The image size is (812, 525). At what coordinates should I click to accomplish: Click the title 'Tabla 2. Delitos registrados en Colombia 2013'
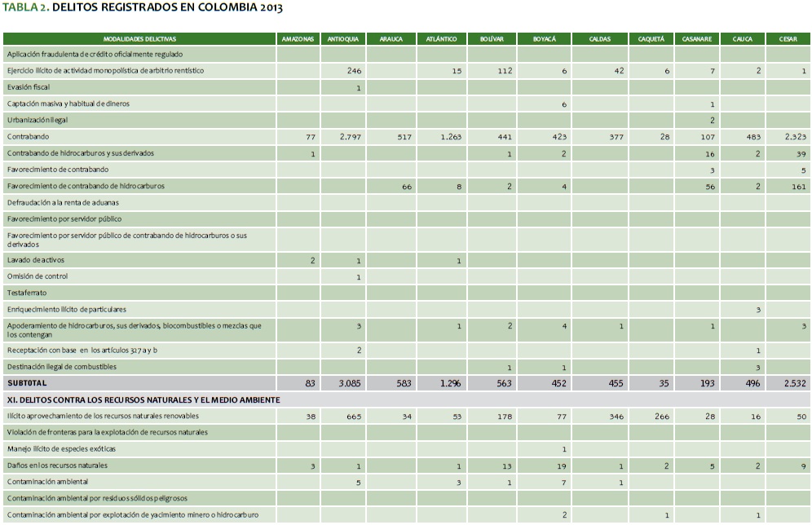(x=144, y=7)
